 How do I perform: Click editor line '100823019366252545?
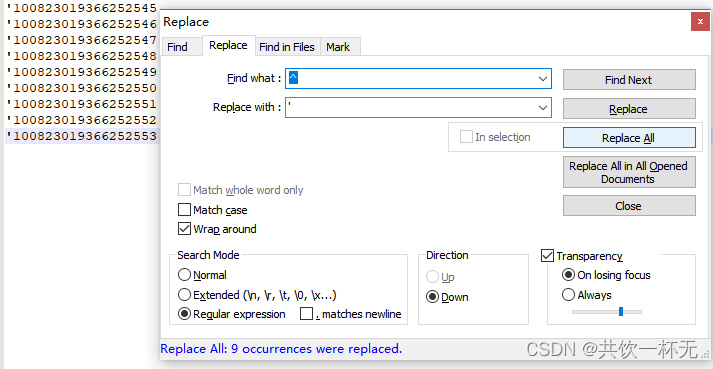point(81,7)
